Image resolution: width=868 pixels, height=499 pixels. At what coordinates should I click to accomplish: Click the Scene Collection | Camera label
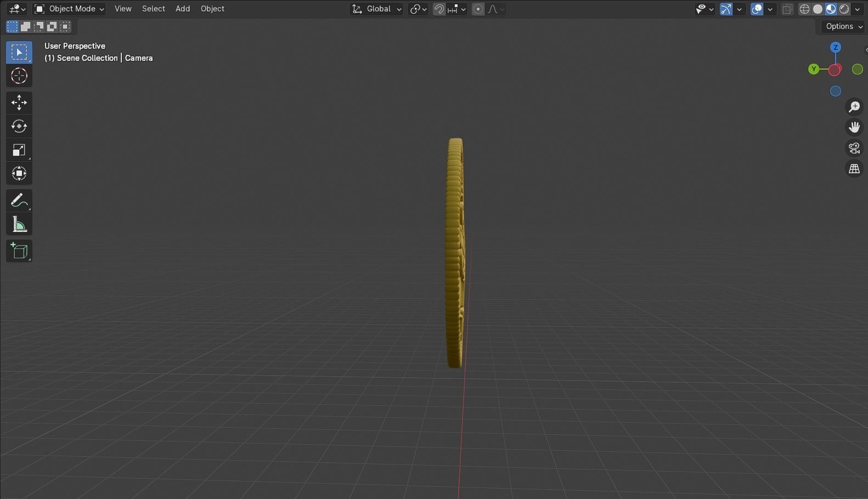(98, 58)
